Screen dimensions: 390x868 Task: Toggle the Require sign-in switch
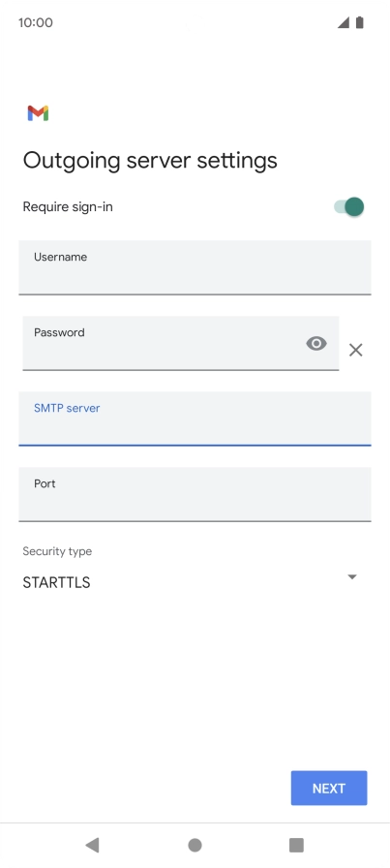[x=349, y=207]
